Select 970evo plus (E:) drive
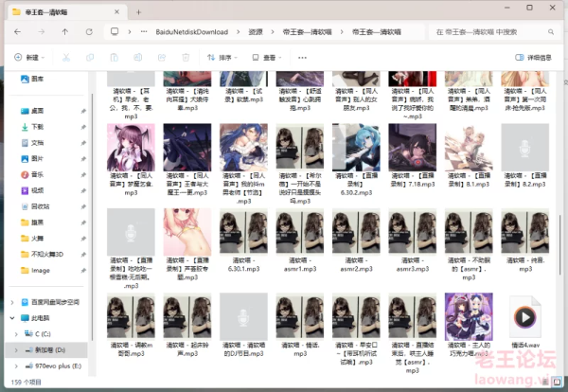The width and height of the screenshot is (568, 392). click(54, 365)
